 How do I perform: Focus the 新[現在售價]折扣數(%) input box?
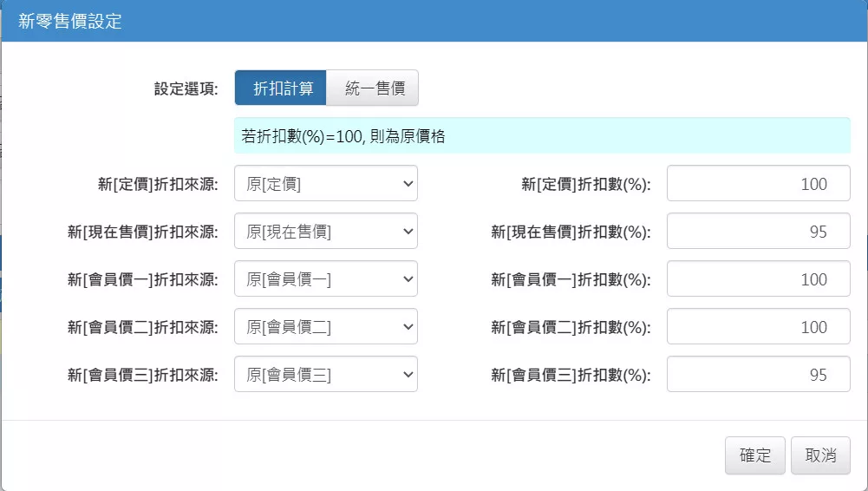click(758, 232)
